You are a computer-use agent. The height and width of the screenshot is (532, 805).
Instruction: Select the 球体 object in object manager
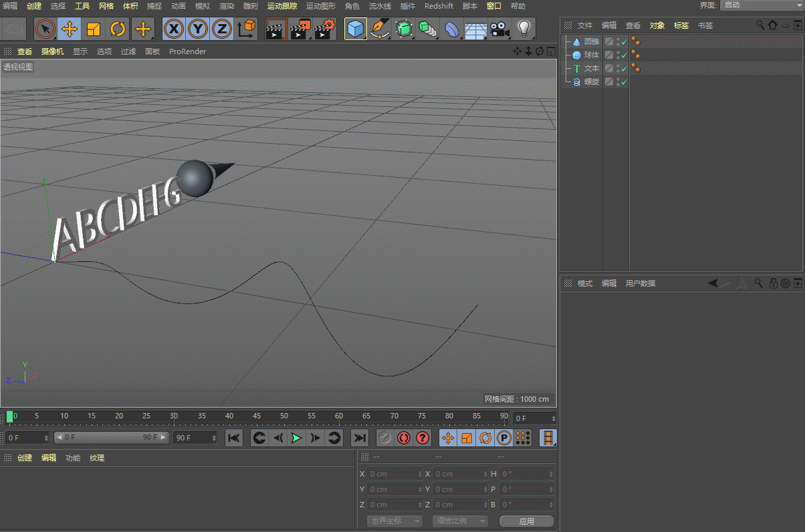(591, 55)
